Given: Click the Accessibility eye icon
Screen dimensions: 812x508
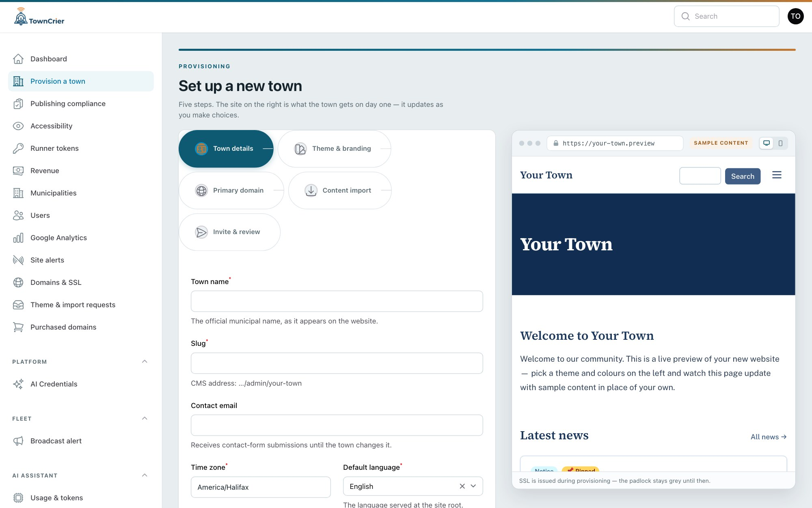Looking at the screenshot, I should click(x=18, y=126).
